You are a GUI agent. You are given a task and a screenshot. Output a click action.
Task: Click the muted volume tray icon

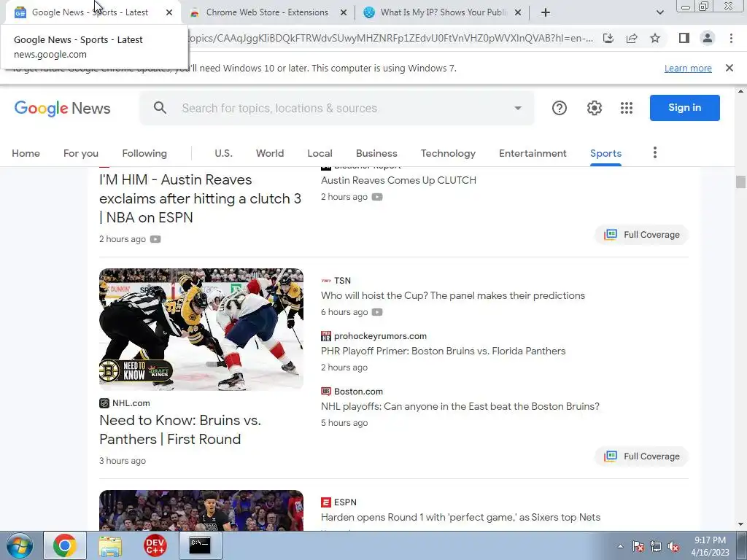pyautogui.click(x=673, y=547)
